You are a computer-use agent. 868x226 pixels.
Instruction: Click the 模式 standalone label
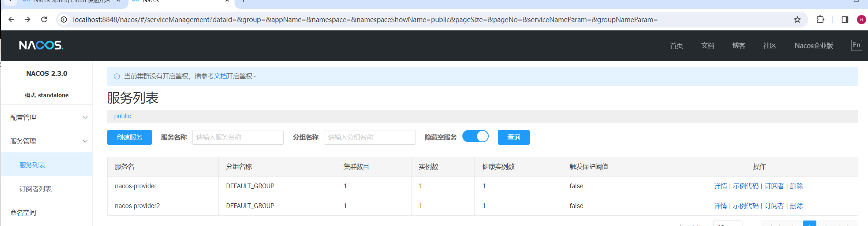[x=47, y=95]
